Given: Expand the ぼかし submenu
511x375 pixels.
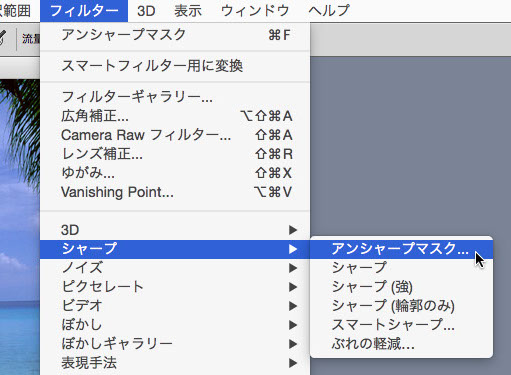Looking at the screenshot, I should tap(175, 325).
